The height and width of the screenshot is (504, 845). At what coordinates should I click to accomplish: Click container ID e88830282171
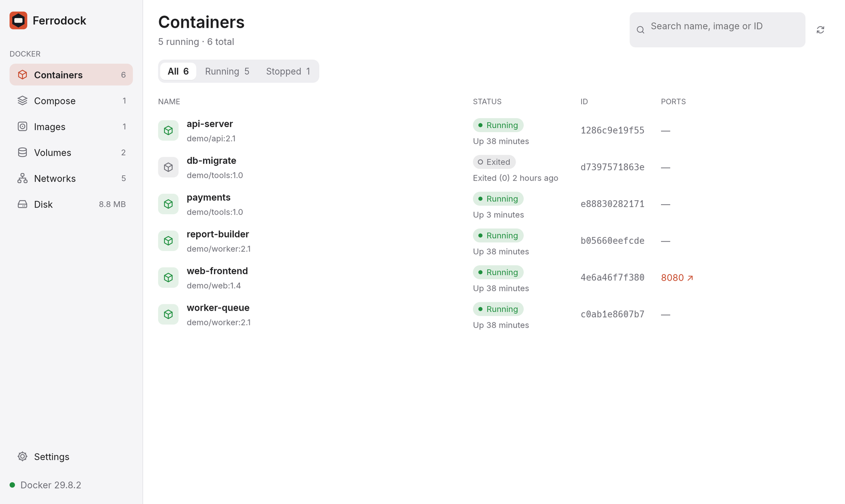coord(612,204)
